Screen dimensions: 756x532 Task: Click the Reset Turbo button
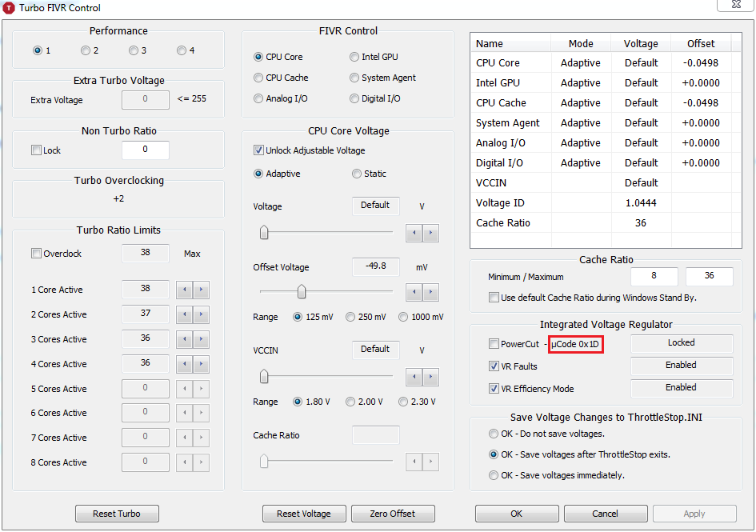117,514
